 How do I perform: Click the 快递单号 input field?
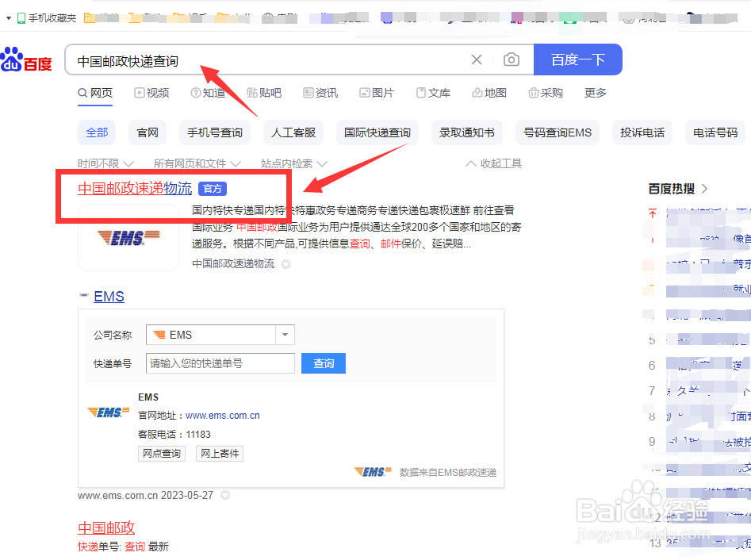[x=220, y=363]
